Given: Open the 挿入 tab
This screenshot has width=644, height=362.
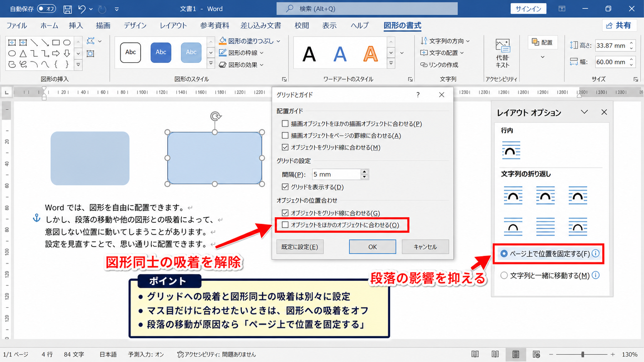Looking at the screenshot, I should [x=76, y=25].
